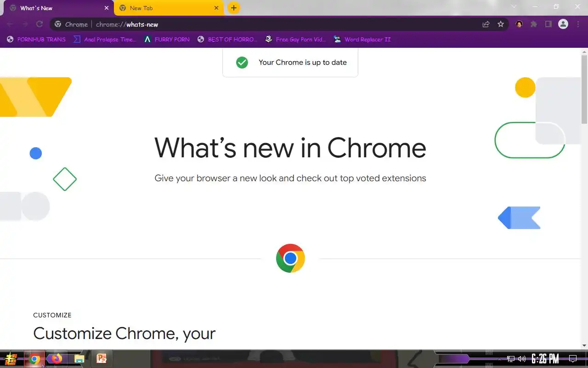Open the Extensions puzzle-piece menu
The height and width of the screenshot is (368, 588).
534,24
